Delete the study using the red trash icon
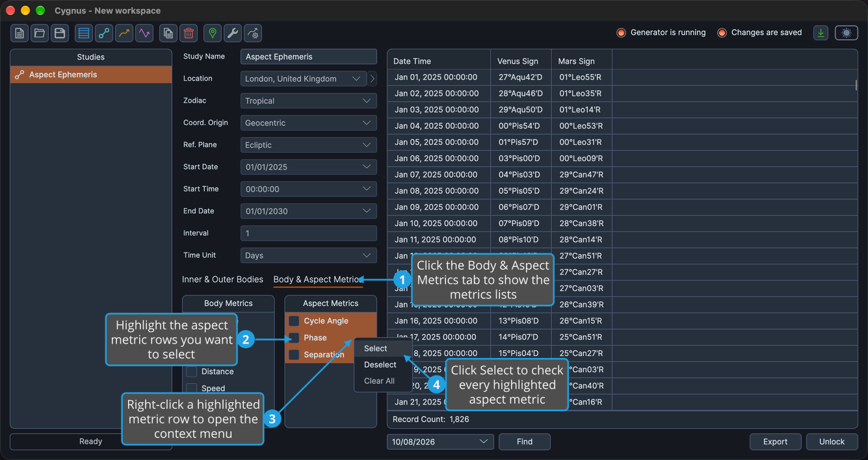Viewport: 868px width, 460px height. point(189,33)
